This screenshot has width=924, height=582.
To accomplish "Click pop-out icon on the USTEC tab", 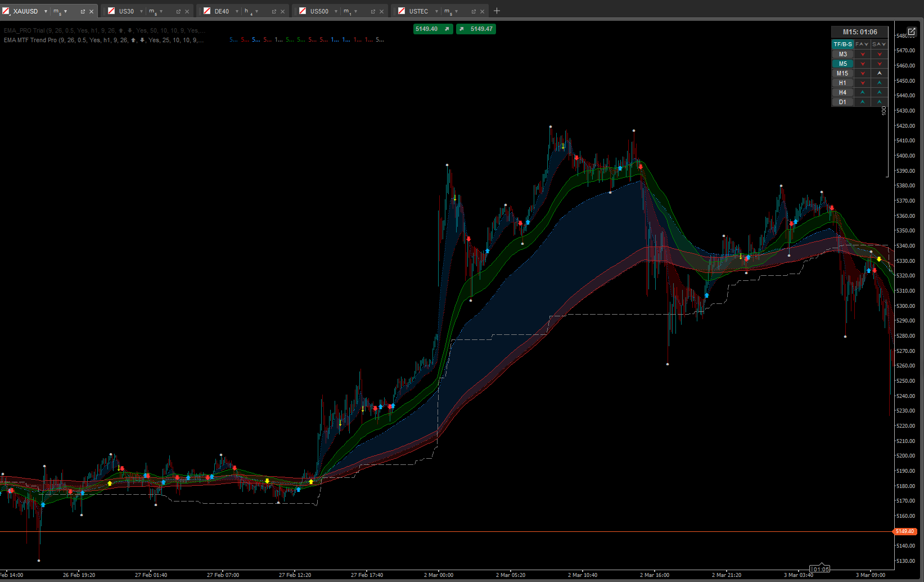I will 473,12.
